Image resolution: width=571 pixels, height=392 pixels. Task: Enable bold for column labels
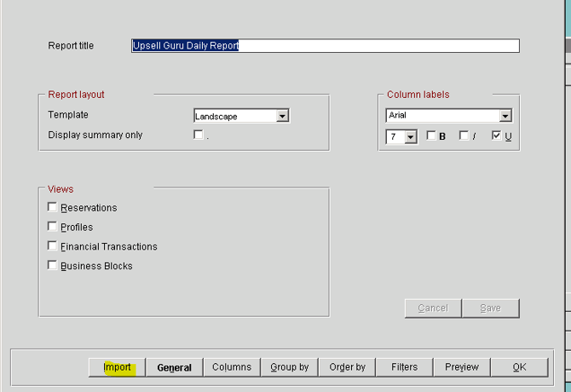(x=431, y=135)
